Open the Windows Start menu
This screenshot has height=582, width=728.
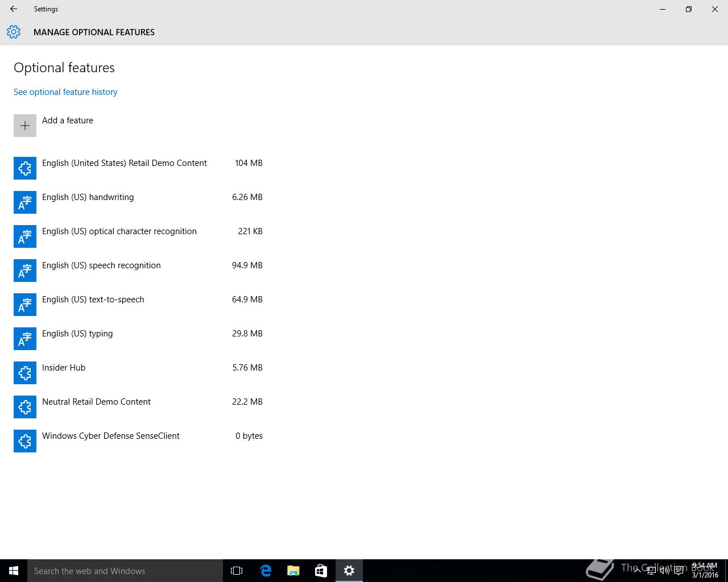[x=14, y=571]
